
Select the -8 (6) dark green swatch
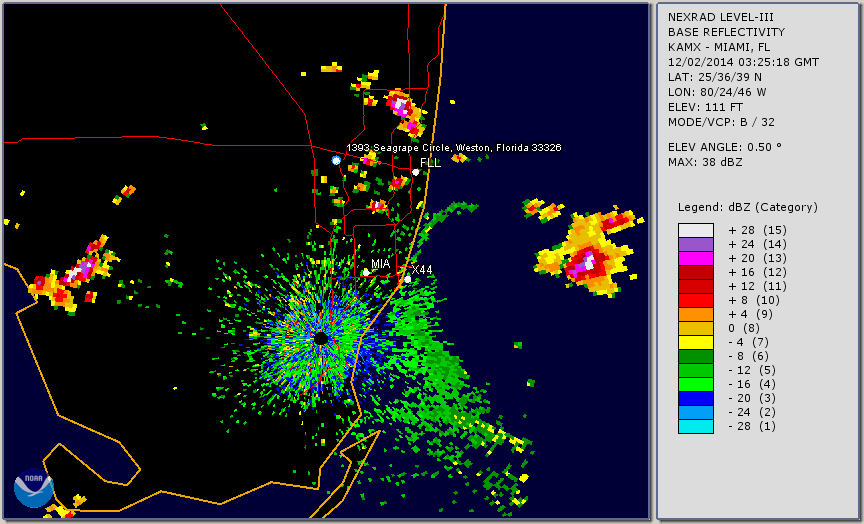pyautogui.click(x=696, y=356)
